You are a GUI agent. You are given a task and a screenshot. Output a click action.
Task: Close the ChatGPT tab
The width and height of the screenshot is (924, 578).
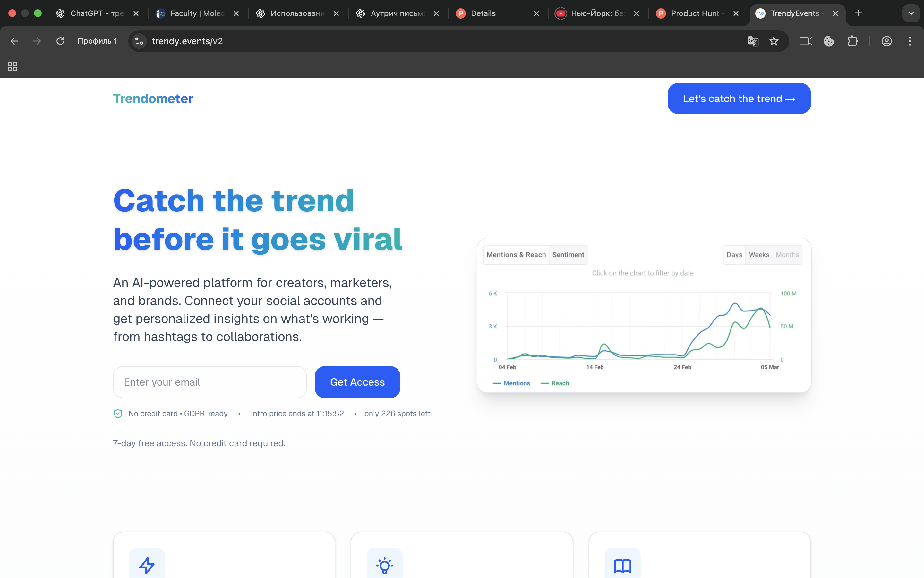click(x=136, y=13)
